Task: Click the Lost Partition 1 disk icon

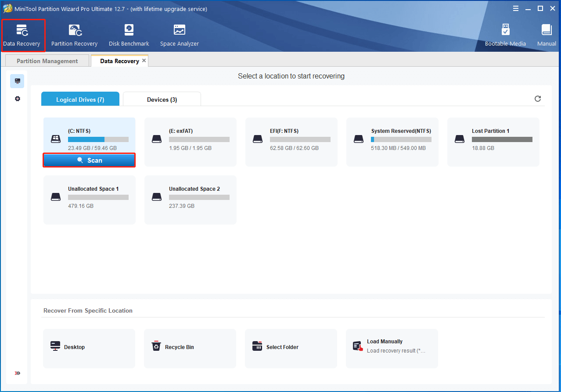Action: point(460,139)
